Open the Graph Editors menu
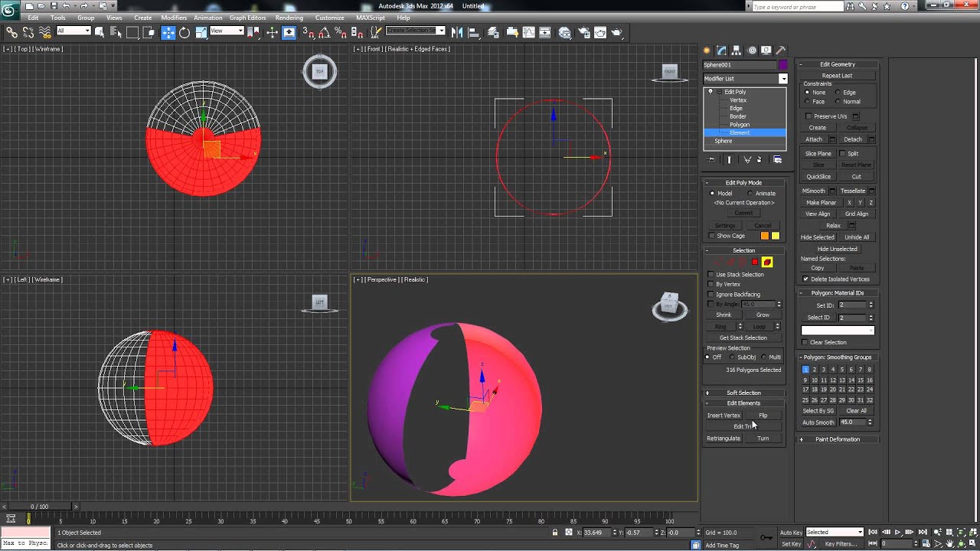Screen dimensions: 980x551 click(248, 18)
